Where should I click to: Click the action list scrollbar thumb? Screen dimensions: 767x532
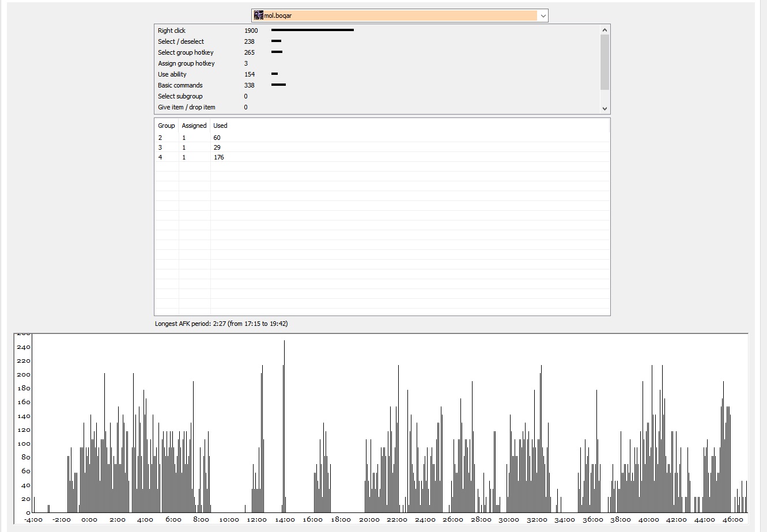click(x=604, y=62)
